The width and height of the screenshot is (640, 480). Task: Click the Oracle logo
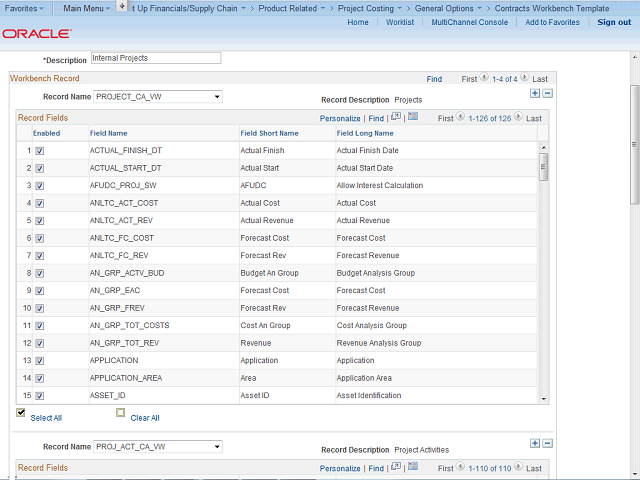pos(37,34)
